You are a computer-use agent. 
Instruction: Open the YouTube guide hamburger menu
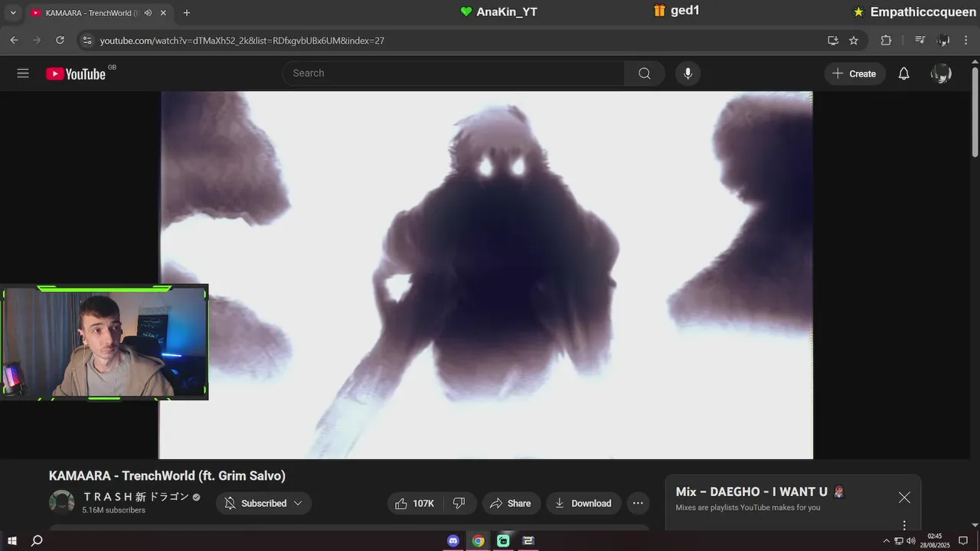tap(23, 73)
